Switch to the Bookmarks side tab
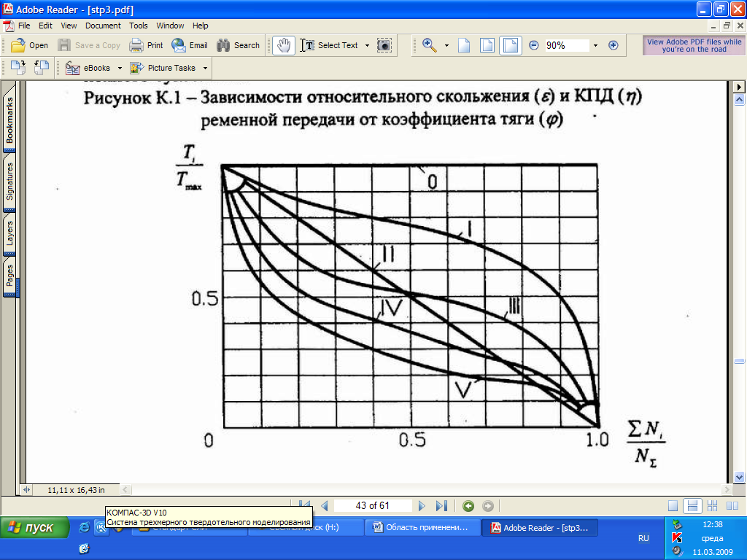This screenshot has width=747, height=560. pyautogui.click(x=9, y=120)
